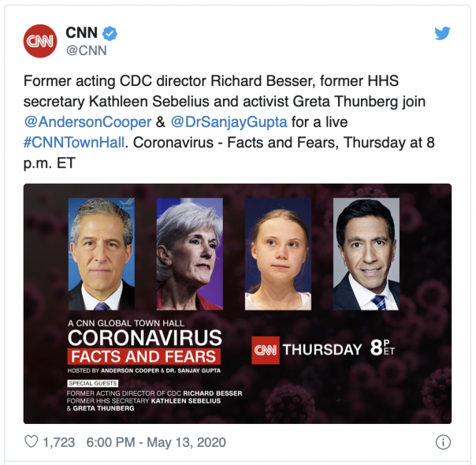This screenshot has width=476, height=465.
Task: Click the Twitter bird logo
Action: [442, 34]
